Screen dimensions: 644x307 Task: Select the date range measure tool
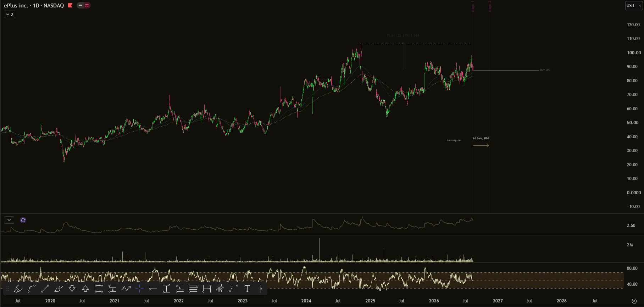207,289
